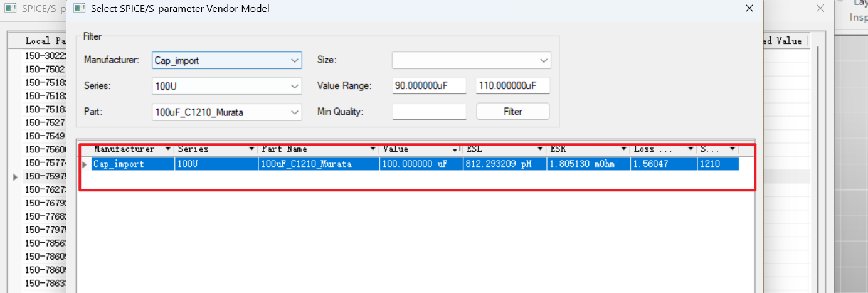868x293 pixels.
Task: Close the Select SPICE/S-parameter Vendor Model dialog
Action: coord(749,9)
